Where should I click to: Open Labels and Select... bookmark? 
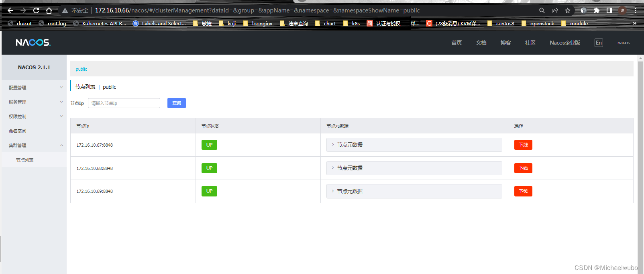(159, 23)
